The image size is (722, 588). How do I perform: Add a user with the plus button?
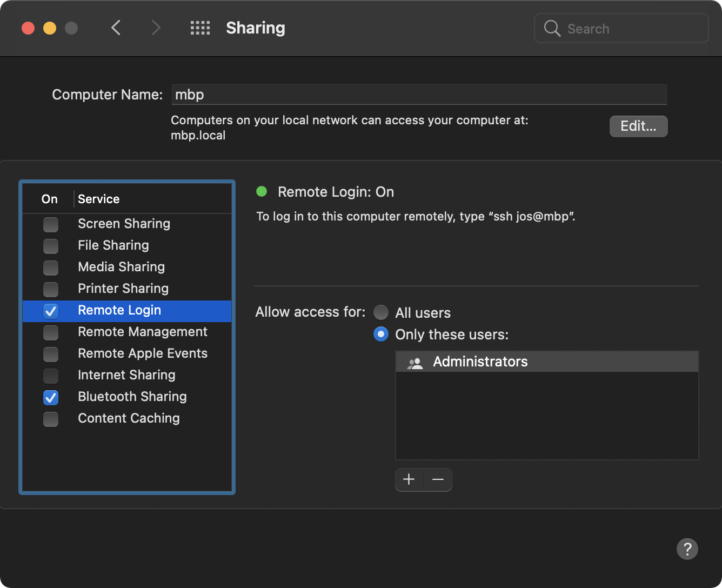click(x=409, y=479)
